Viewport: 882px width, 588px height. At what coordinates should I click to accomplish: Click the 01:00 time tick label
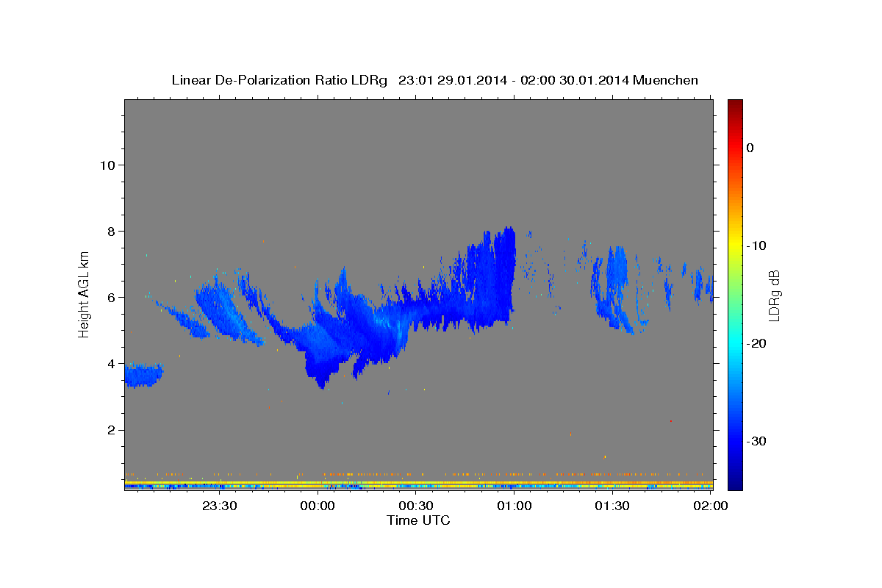[x=514, y=506]
